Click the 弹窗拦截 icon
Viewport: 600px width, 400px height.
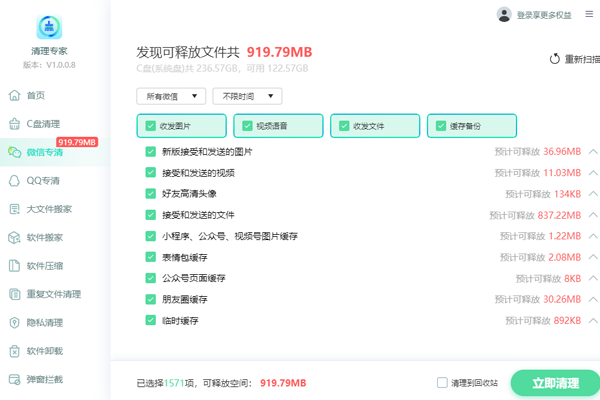(x=15, y=379)
